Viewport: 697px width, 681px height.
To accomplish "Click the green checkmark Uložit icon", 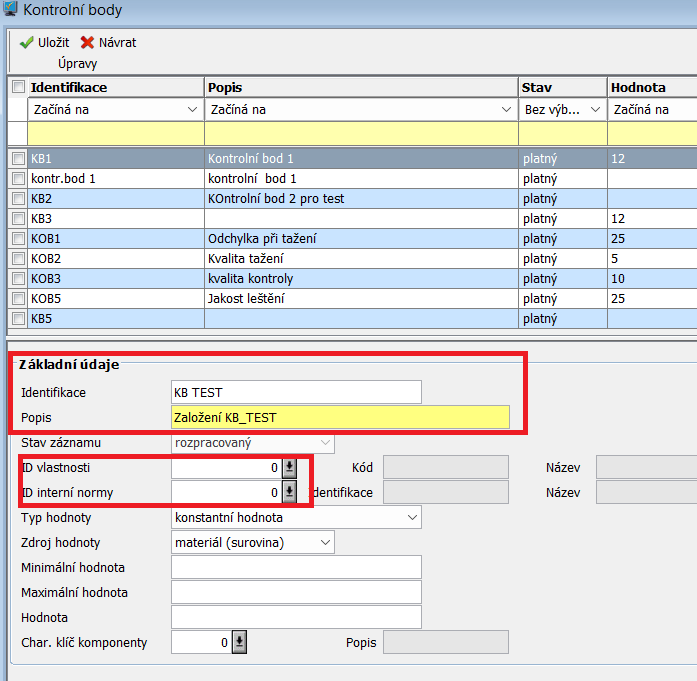I will point(26,43).
